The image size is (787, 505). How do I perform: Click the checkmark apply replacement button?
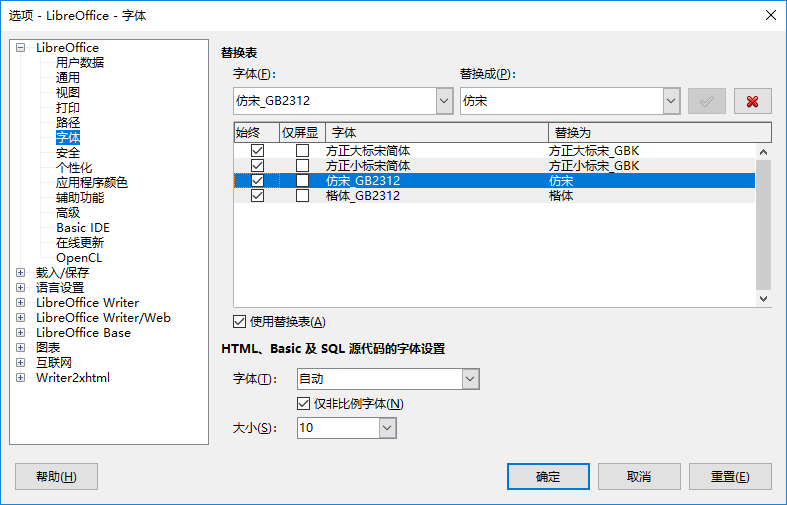pyautogui.click(x=707, y=101)
